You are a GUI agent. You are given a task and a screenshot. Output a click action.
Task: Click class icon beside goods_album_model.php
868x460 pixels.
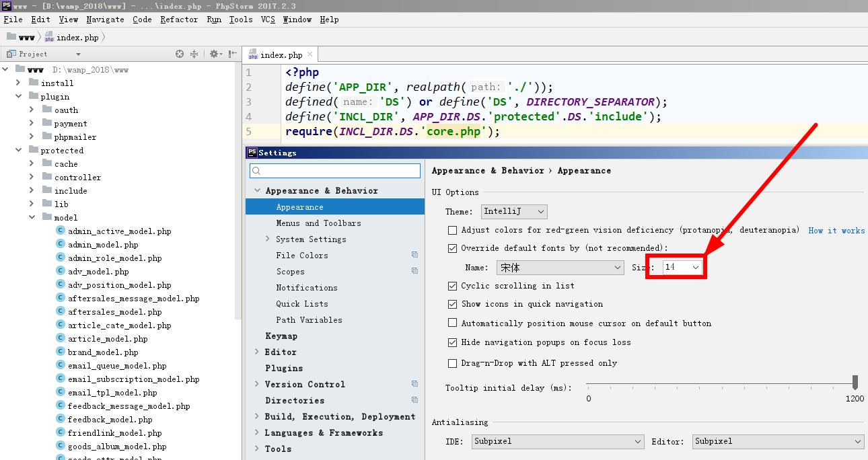pyautogui.click(x=61, y=446)
